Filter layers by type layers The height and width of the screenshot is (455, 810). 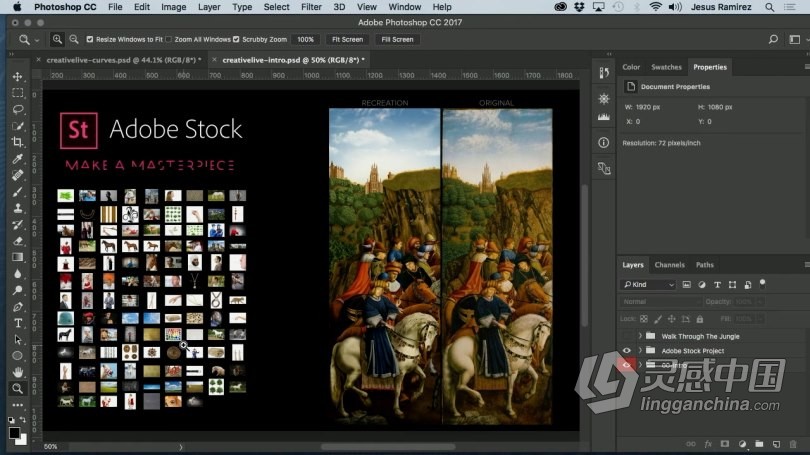point(717,285)
